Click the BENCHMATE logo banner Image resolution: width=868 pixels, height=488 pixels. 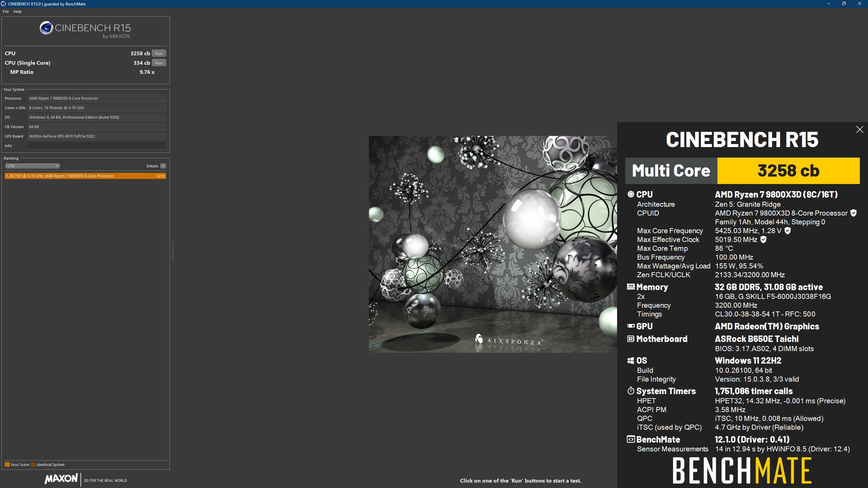tap(742, 471)
